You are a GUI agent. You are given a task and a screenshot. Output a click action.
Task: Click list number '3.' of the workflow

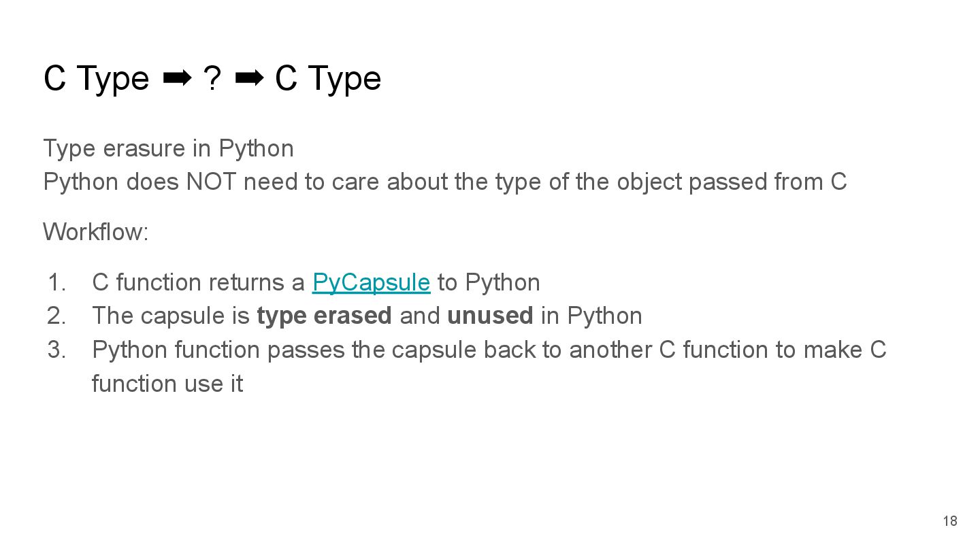click(57, 350)
